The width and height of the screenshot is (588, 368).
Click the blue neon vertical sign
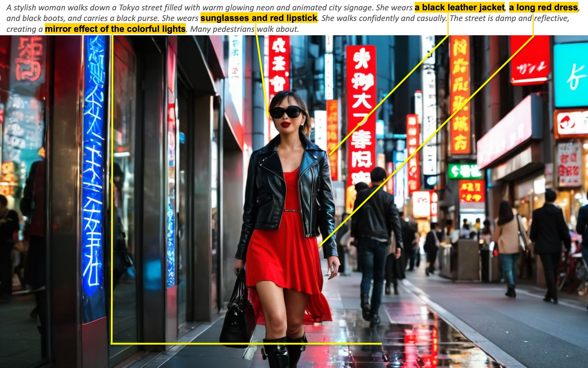[94, 168]
